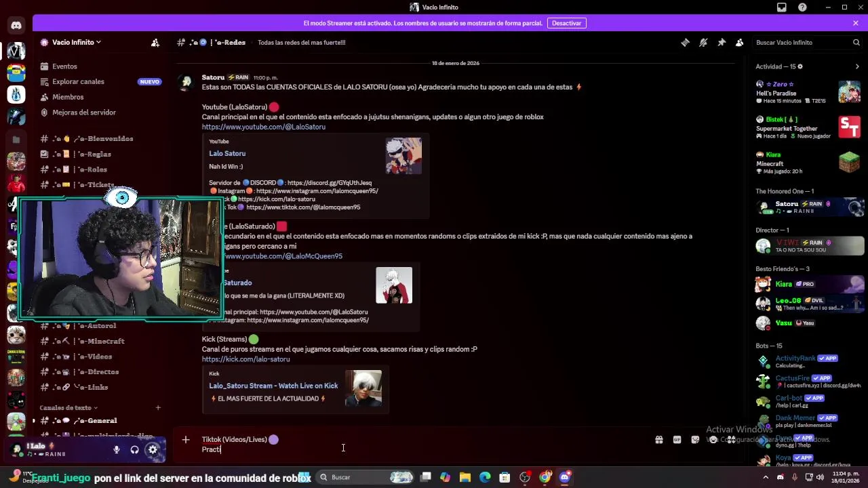Click the Windows taskbar Buscar search box
The image size is (868, 488).
tap(366, 477)
